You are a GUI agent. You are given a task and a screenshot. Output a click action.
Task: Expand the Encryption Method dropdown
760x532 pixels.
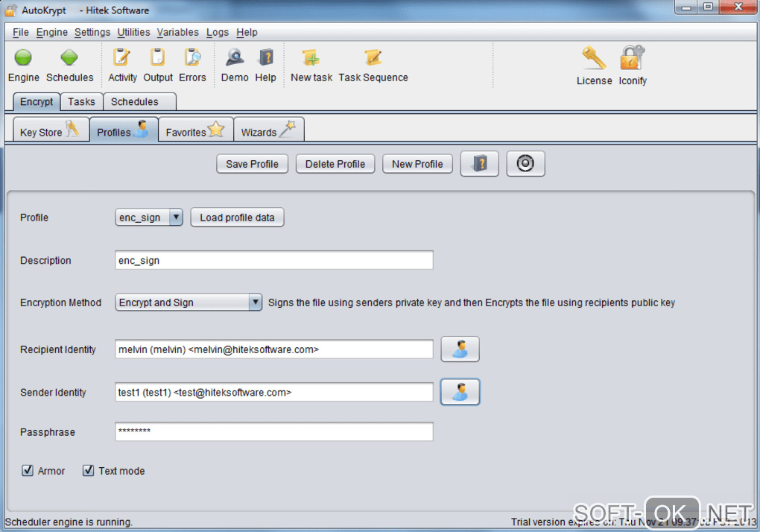(x=256, y=303)
